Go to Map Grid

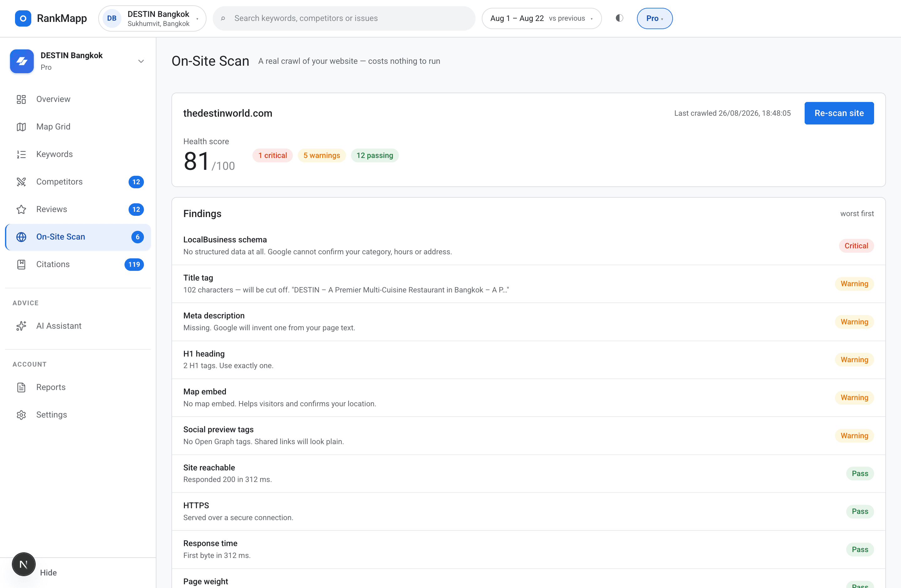coord(78,127)
